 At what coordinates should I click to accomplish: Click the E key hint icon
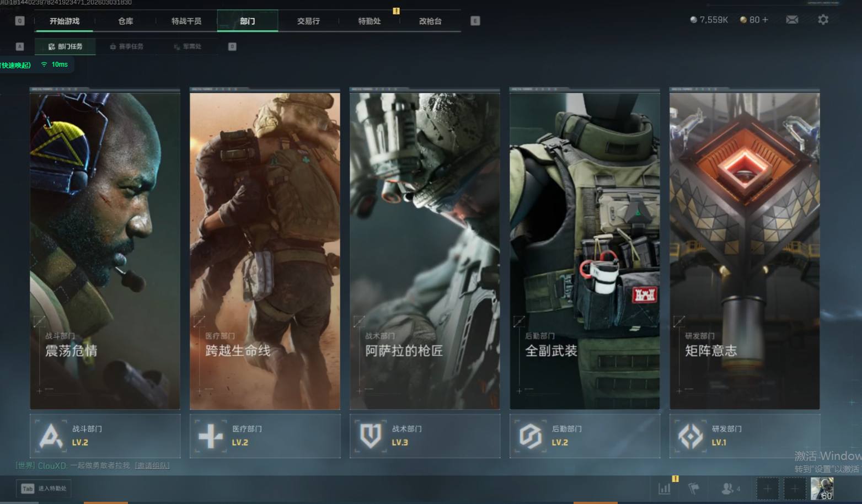[475, 21]
